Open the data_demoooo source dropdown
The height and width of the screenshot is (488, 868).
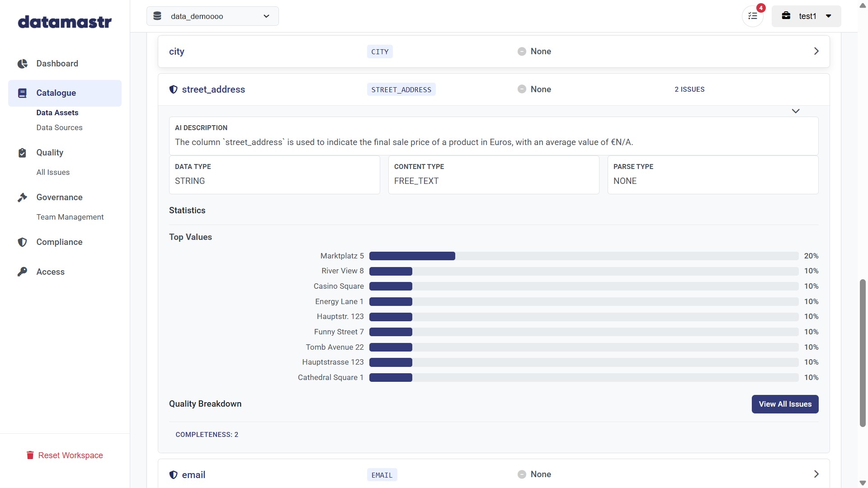tap(212, 16)
